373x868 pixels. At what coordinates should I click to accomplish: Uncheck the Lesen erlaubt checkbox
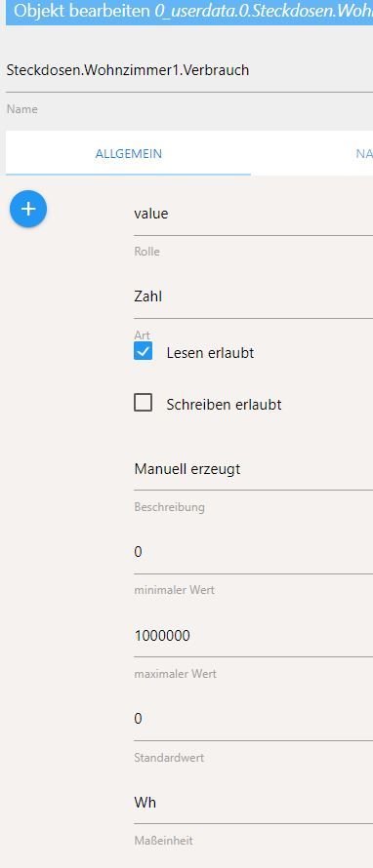(143, 351)
